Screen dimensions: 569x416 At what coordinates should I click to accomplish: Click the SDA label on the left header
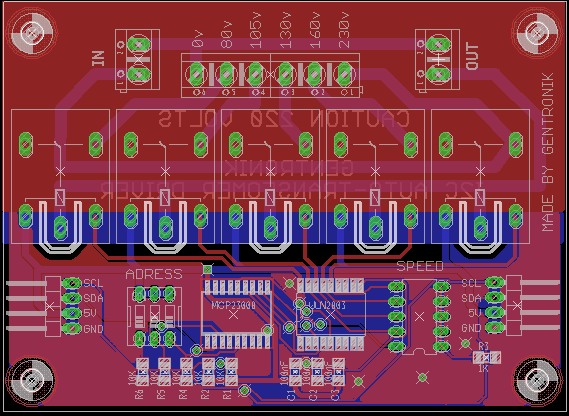(x=94, y=298)
